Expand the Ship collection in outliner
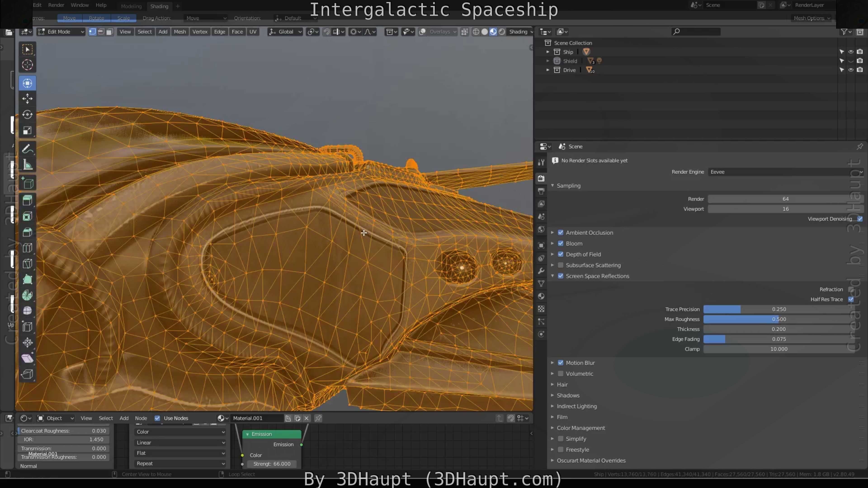868x488 pixels. point(547,52)
